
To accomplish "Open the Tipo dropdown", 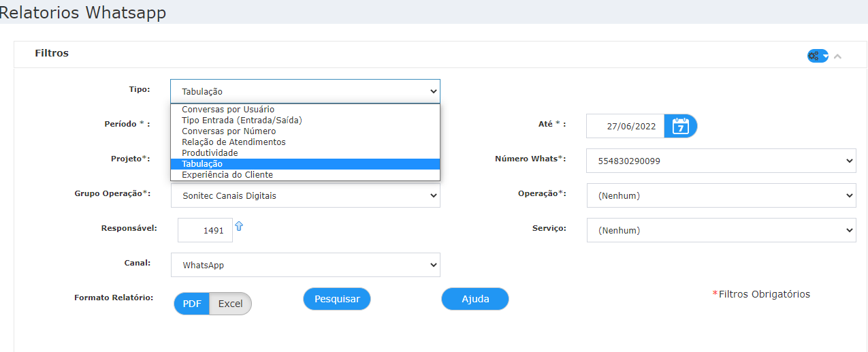I will pyautogui.click(x=305, y=91).
